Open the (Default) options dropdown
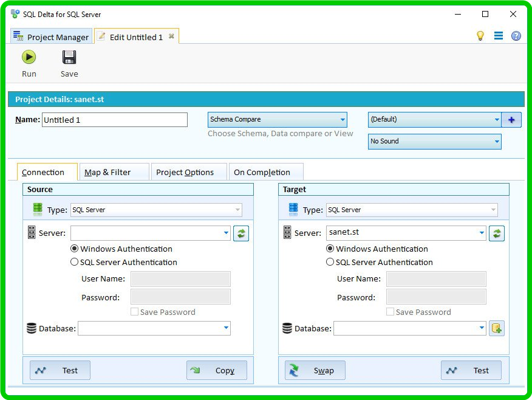The height and width of the screenshot is (400, 532). 434,120
